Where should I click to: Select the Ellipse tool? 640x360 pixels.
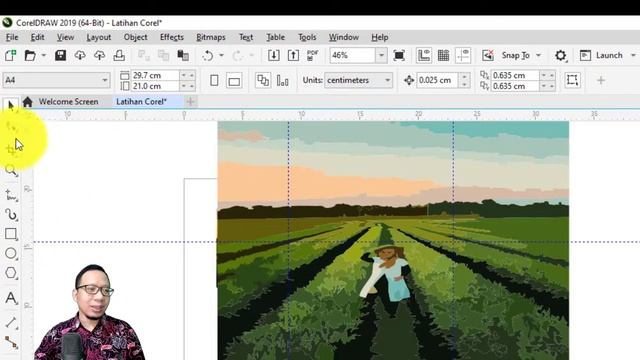tap(11, 253)
